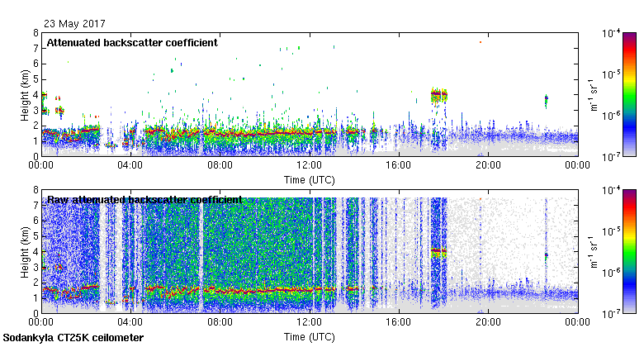This screenshot has height=347, width=644.
Task: Click the 4 km cloud echo near 18:00 in the bottom plot
Action: 438,252
